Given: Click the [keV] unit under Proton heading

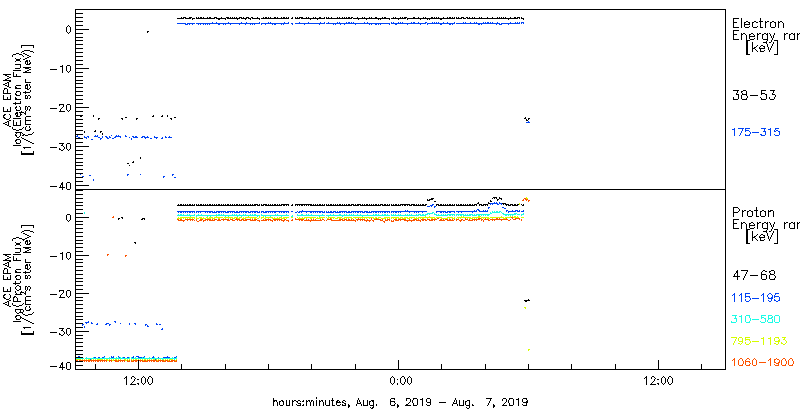Looking at the screenshot, I should coord(761,237).
